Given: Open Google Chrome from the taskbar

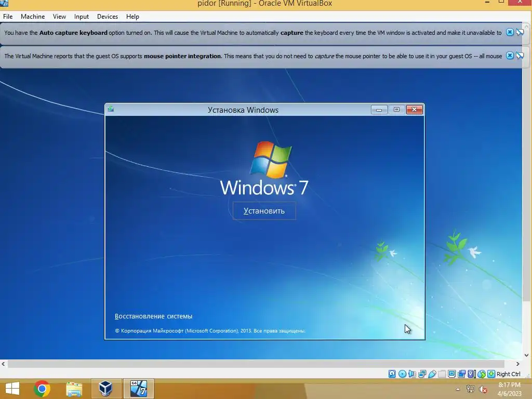Looking at the screenshot, I should click(42, 389).
